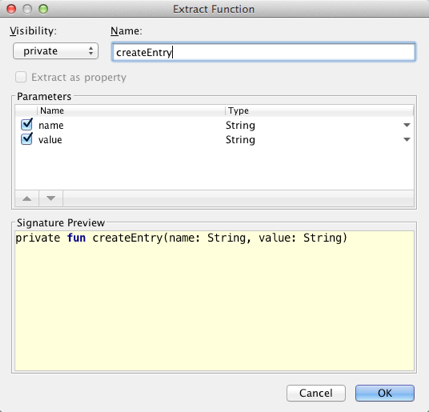Move selected parameter down with arrow
429x412 pixels.
pyautogui.click(x=51, y=199)
